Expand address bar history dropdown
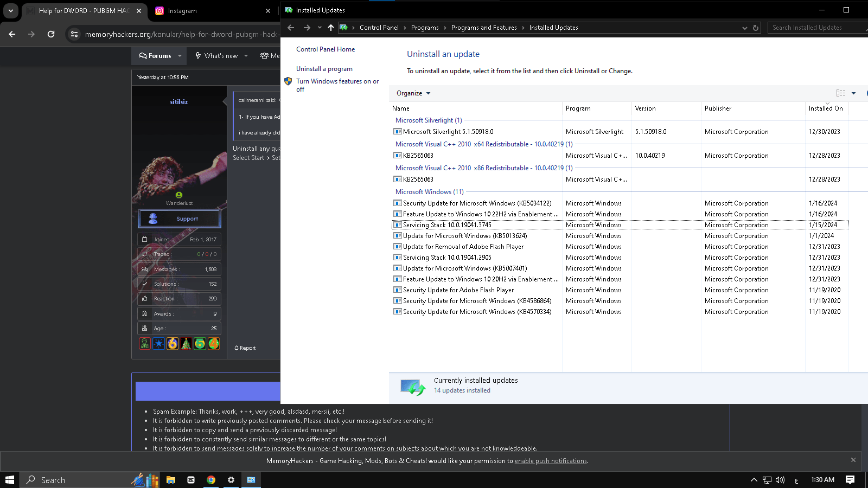The height and width of the screenshot is (488, 868). (745, 28)
